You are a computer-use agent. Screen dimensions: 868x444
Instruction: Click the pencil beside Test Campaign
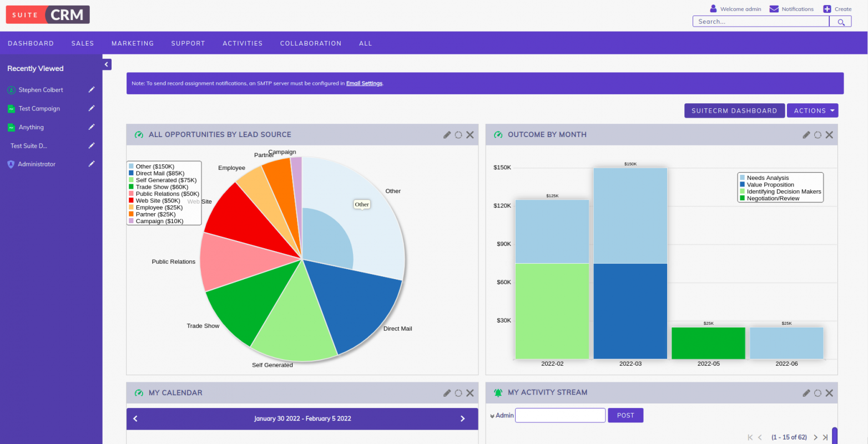[92, 108]
